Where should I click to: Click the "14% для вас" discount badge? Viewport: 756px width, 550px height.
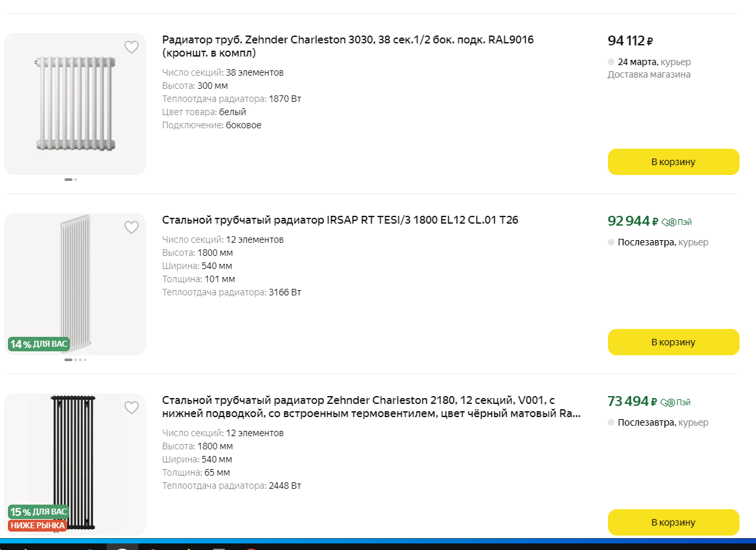[x=39, y=344]
